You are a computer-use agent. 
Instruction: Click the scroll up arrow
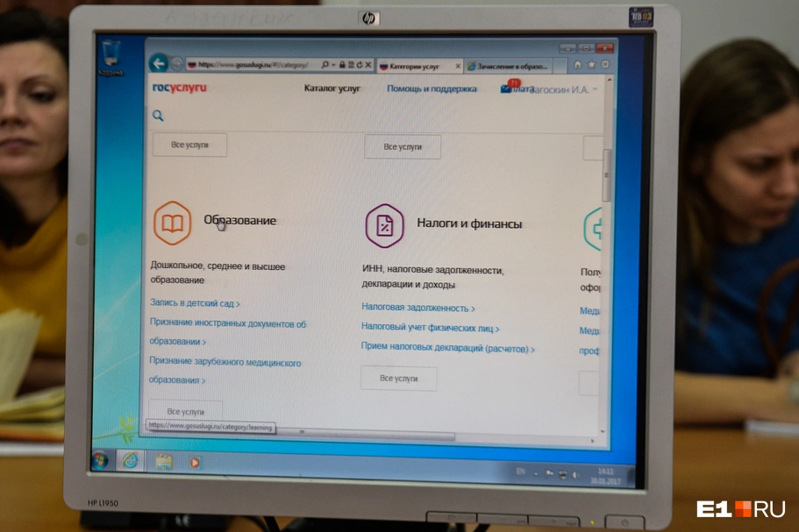pos(609,81)
